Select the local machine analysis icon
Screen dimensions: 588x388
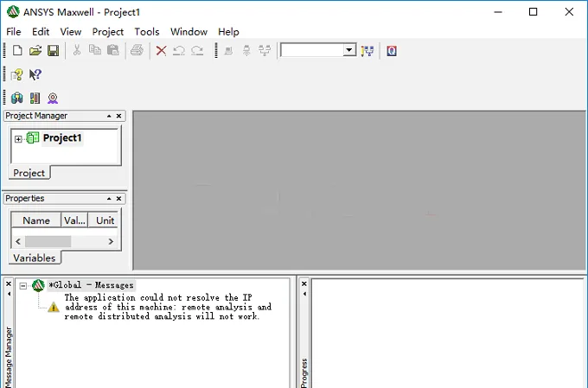point(228,51)
